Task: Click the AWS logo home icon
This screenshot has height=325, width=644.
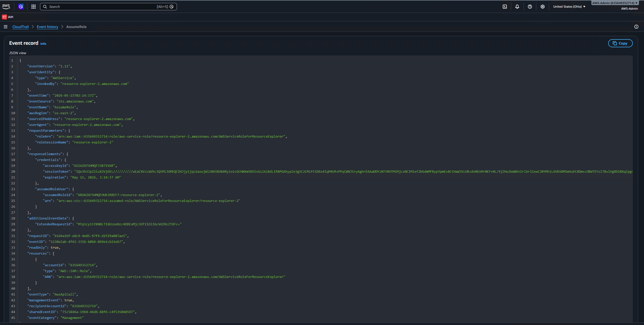Action: pyautogui.click(x=6, y=6)
